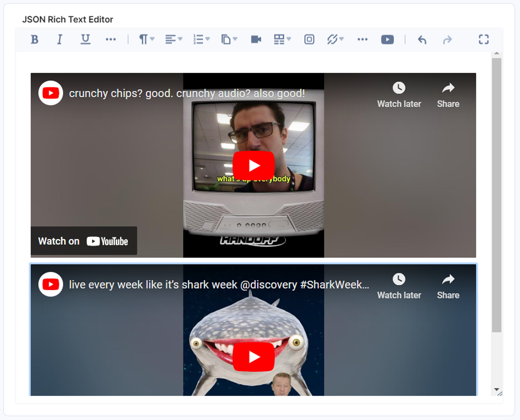Open crunchy chips video title link
The height and width of the screenshot is (420, 520).
[187, 93]
